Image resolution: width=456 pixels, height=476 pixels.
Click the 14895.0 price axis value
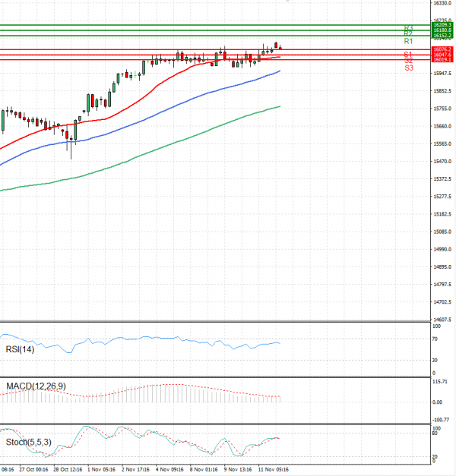tap(442, 267)
